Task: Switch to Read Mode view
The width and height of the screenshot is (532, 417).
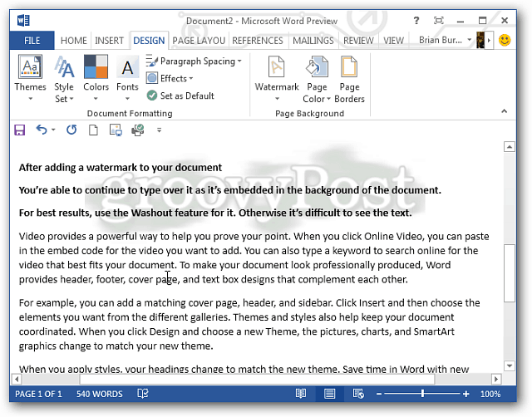Action: 301,394
